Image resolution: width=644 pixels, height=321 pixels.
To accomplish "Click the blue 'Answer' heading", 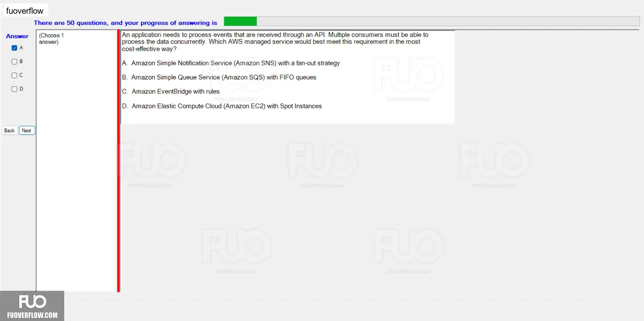I will coord(17,36).
